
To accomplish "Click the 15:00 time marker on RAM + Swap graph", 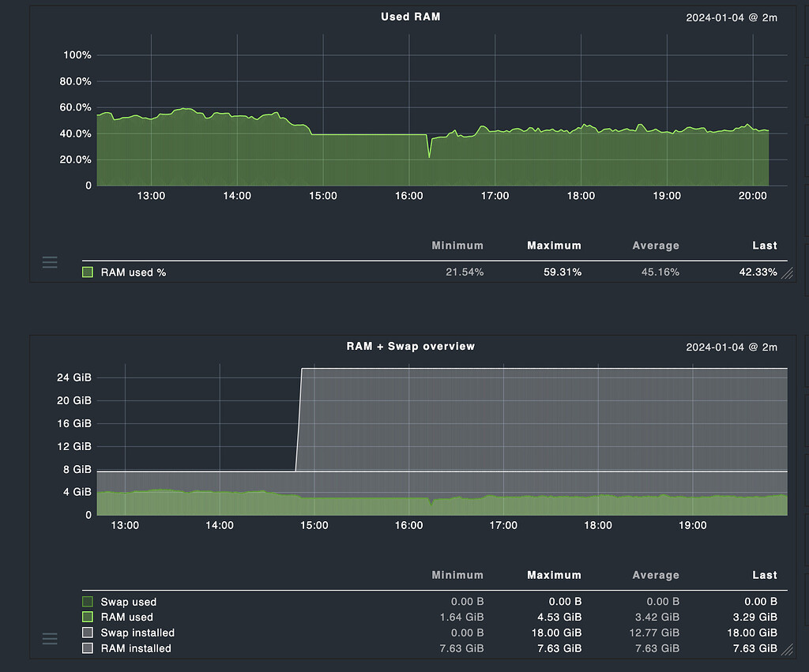I will [x=314, y=525].
